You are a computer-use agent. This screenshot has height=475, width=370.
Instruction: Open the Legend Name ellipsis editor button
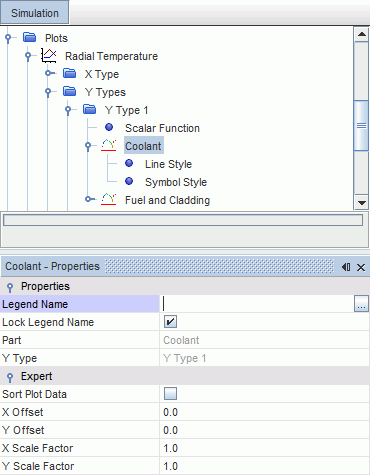361,304
